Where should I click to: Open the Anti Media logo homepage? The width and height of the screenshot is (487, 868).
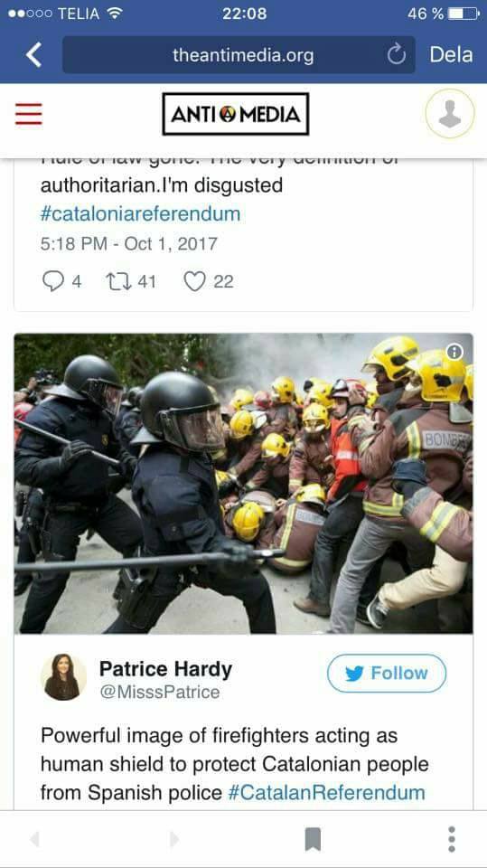point(235,114)
